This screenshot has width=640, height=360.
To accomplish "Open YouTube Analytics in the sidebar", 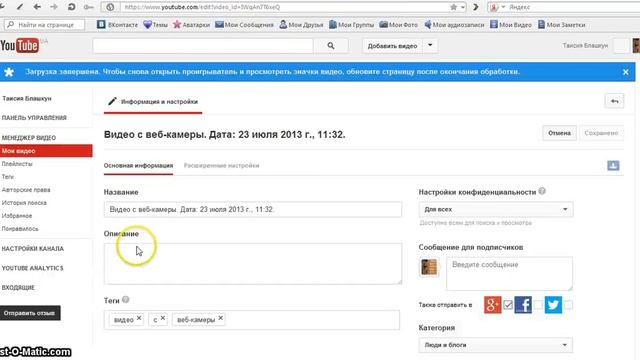I will (x=32, y=268).
